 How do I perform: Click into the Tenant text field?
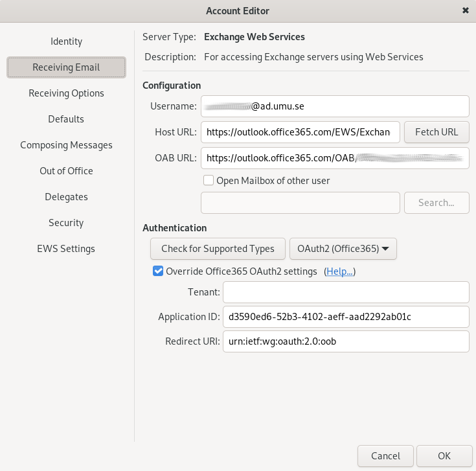(x=345, y=292)
